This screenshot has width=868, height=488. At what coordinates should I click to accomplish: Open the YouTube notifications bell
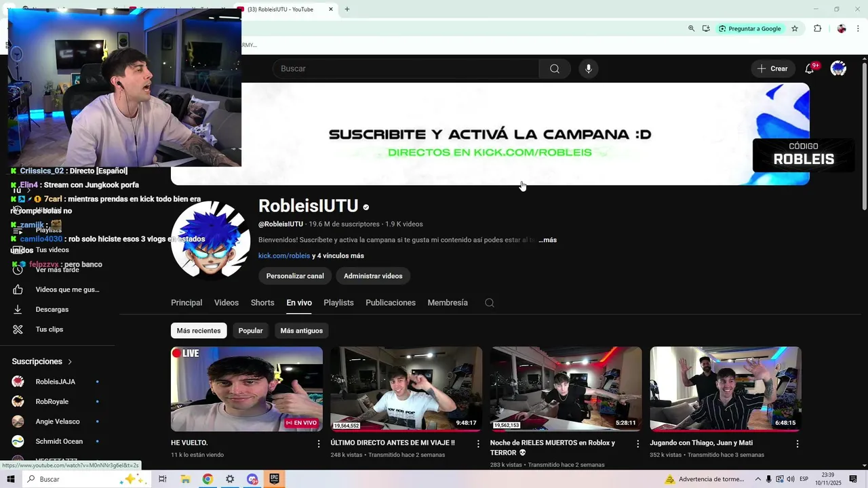[809, 68]
